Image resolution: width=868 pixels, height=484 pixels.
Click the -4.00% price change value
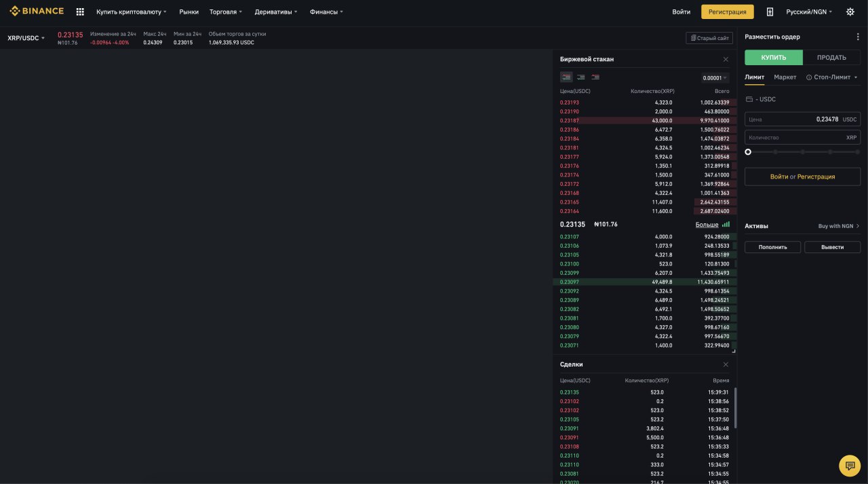(x=121, y=43)
